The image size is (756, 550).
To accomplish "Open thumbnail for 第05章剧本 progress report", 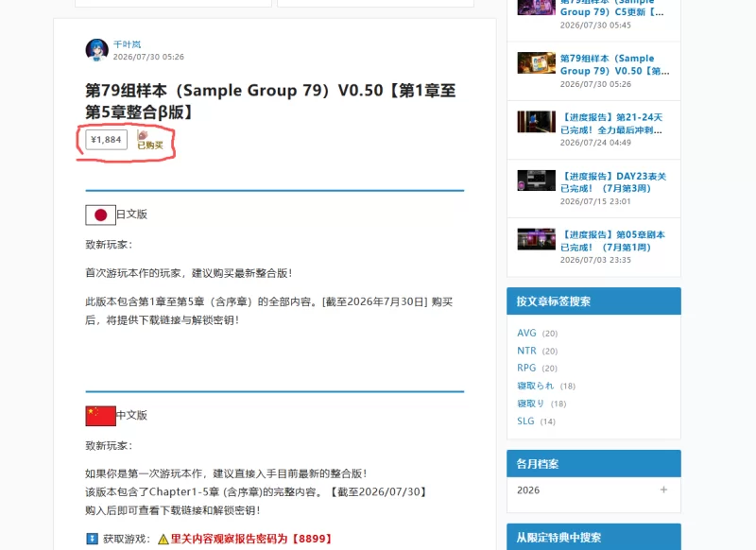I will pos(536,239).
